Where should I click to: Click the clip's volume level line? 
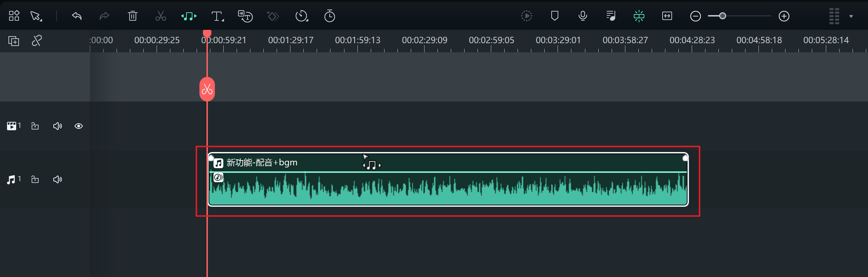pyautogui.click(x=448, y=172)
